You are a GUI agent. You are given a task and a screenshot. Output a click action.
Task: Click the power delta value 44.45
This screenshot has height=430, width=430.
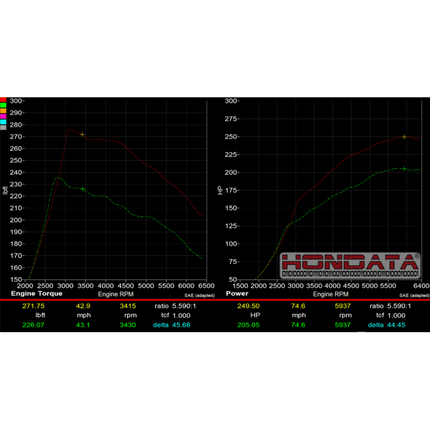pos(396,325)
